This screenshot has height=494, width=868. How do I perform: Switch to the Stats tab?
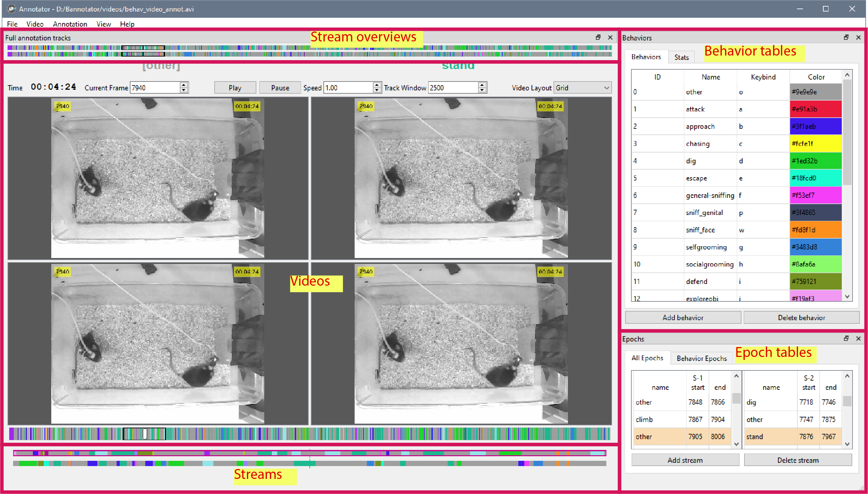coord(681,57)
